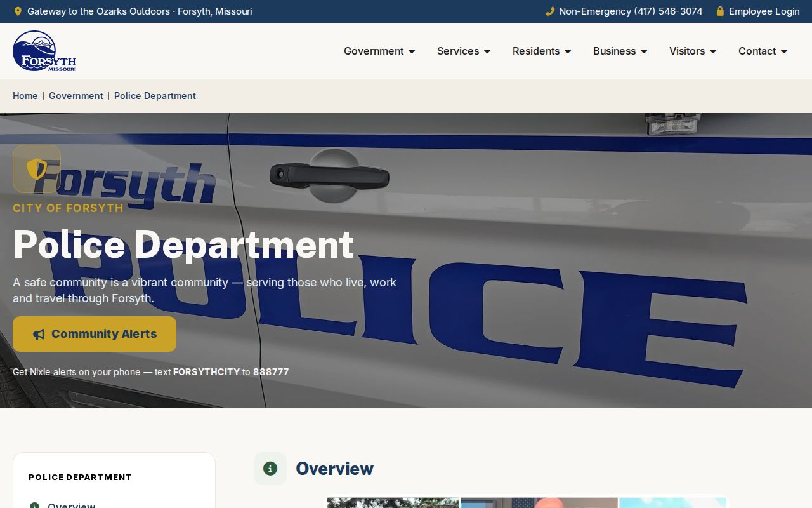Click the Overview section heading

point(334,469)
